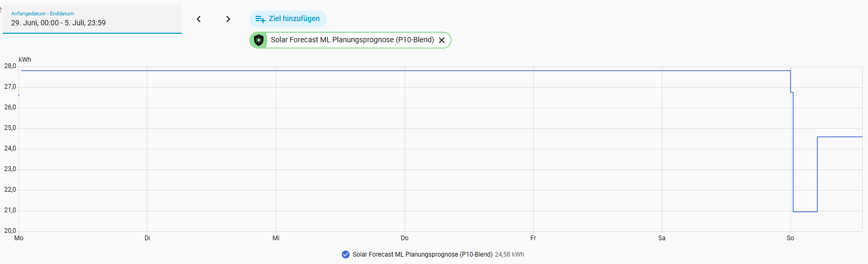Select the Do day marker on the axis
Viewport: 868px width, 264px height.
405,238
